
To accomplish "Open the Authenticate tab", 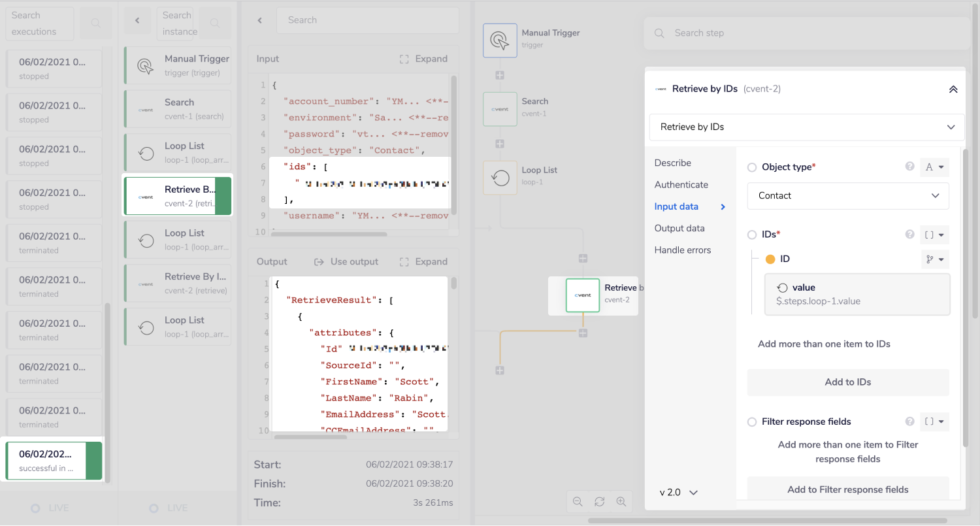I will (x=681, y=185).
